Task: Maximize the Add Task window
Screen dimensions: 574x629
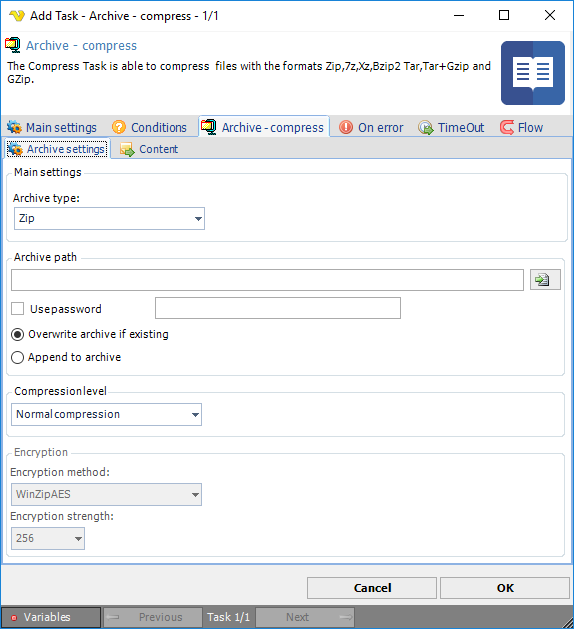Action: 504,16
